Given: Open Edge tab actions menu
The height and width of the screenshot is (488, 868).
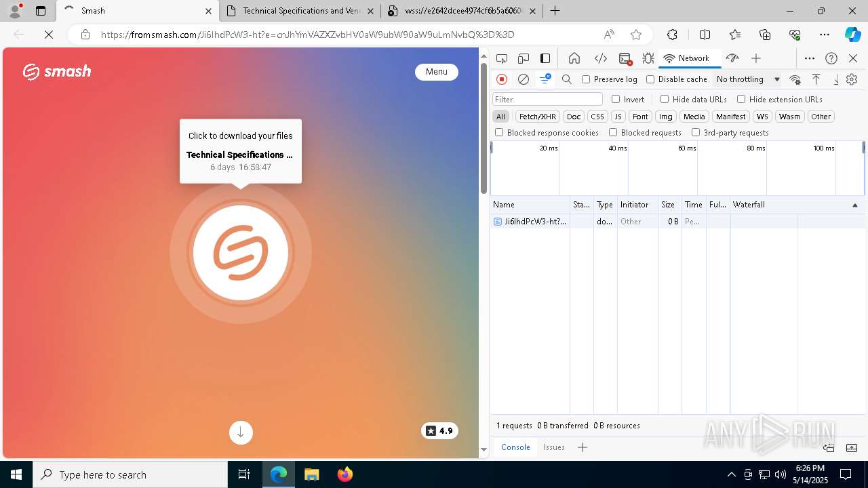Looking at the screenshot, I should click(41, 11).
